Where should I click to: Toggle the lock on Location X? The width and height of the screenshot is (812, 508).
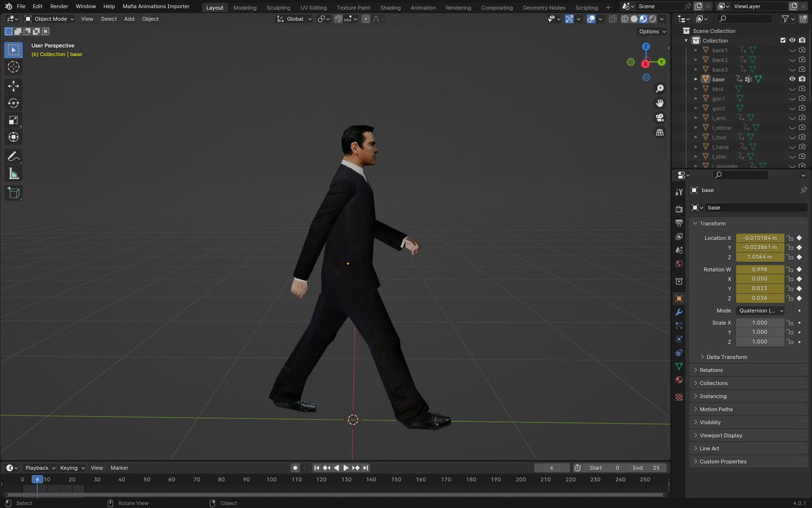[790, 238]
